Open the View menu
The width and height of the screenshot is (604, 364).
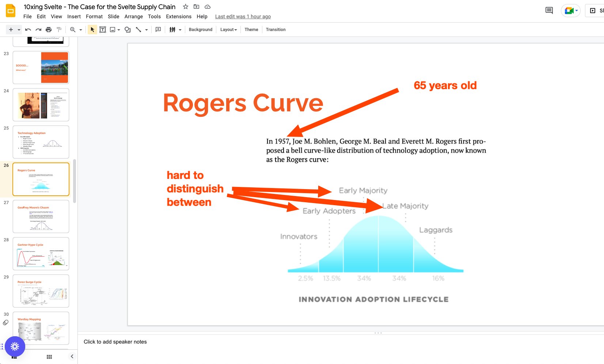56,16
